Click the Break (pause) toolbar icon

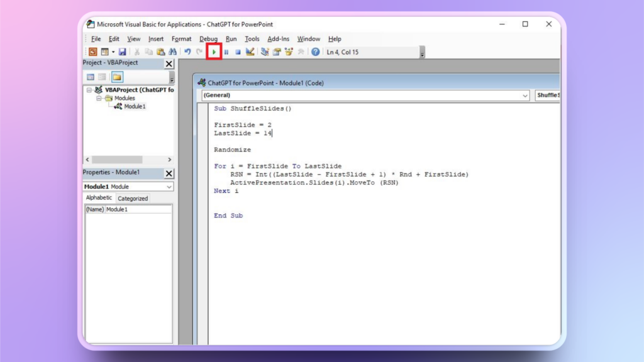click(x=226, y=52)
